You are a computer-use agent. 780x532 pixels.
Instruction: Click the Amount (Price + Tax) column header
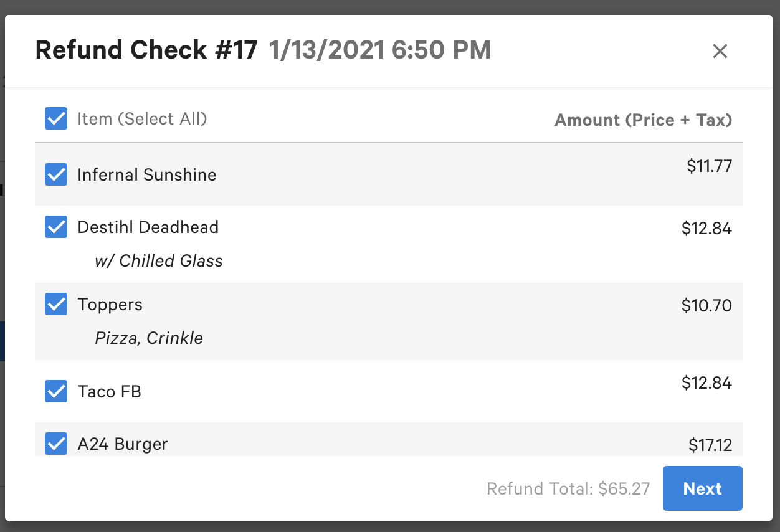click(643, 120)
